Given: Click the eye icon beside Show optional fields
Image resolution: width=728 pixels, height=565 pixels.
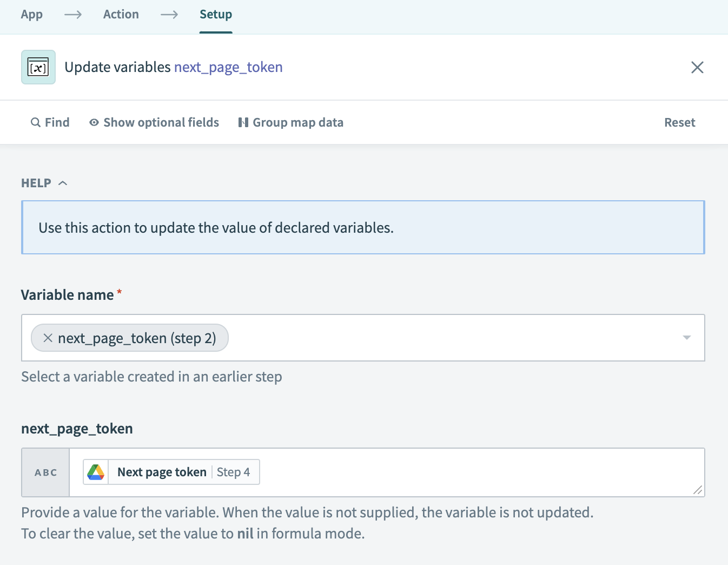Looking at the screenshot, I should pos(94,122).
